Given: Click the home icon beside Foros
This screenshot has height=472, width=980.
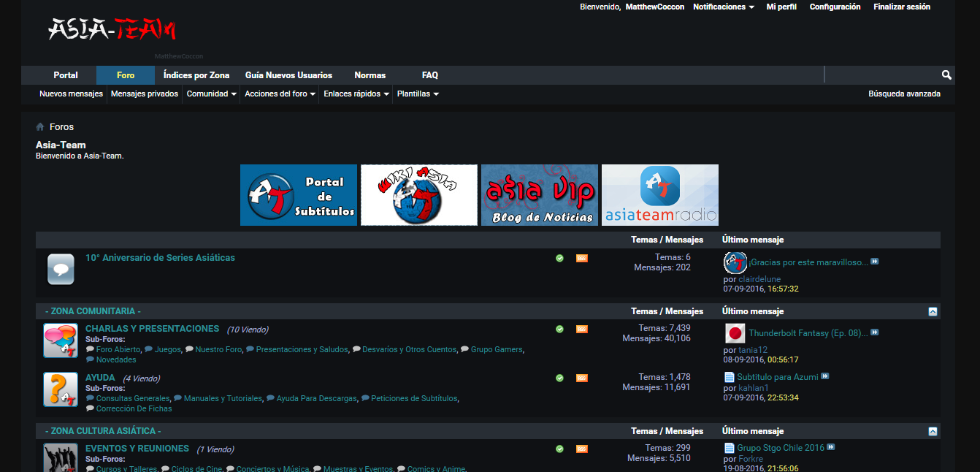Looking at the screenshot, I should coord(40,127).
